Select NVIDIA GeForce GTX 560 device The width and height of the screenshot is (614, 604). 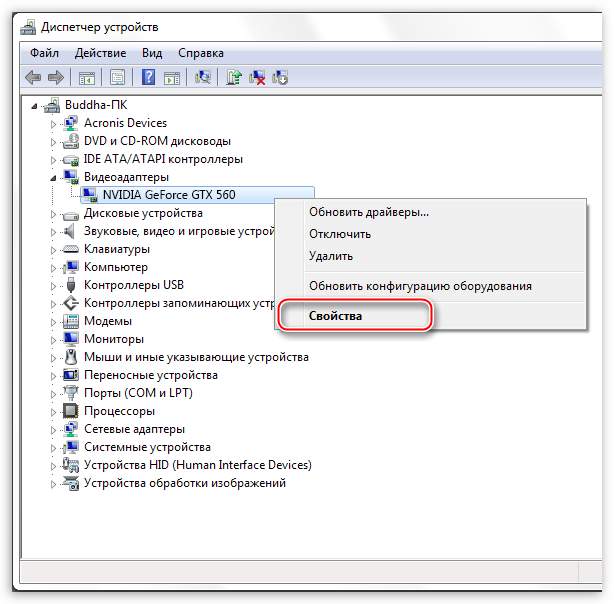click(x=168, y=195)
